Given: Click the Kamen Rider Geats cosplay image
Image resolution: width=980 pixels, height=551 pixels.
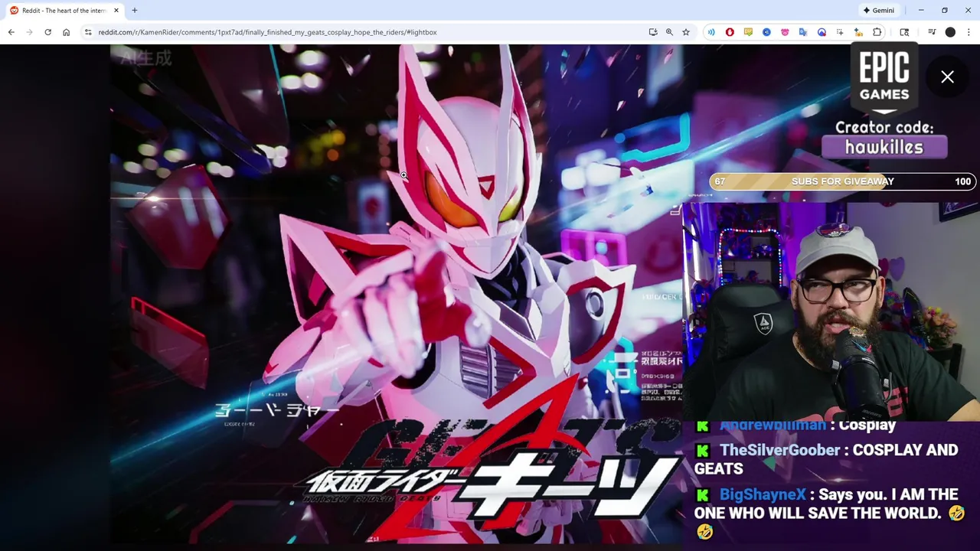Looking at the screenshot, I should [x=397, y=294].
